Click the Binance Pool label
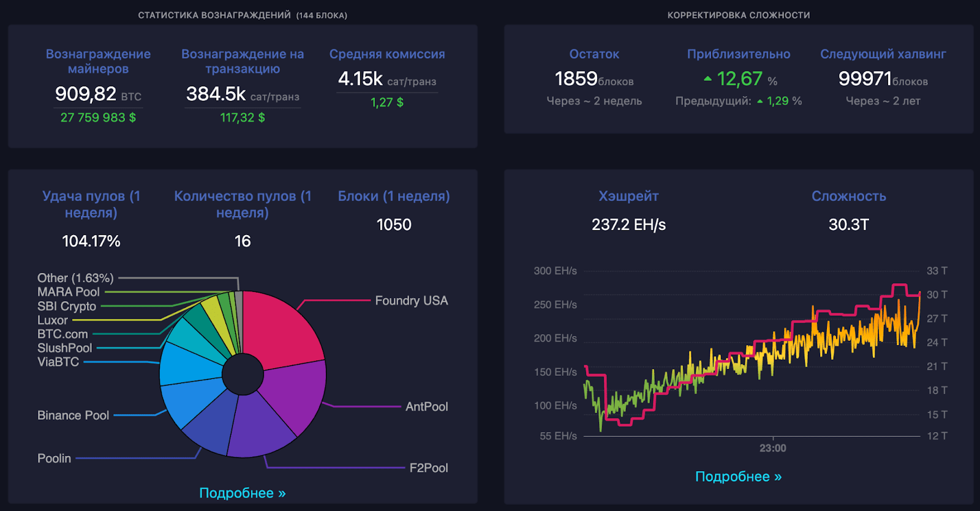The height and width of the screenshot is (511, 980). [x=73, y=415]
